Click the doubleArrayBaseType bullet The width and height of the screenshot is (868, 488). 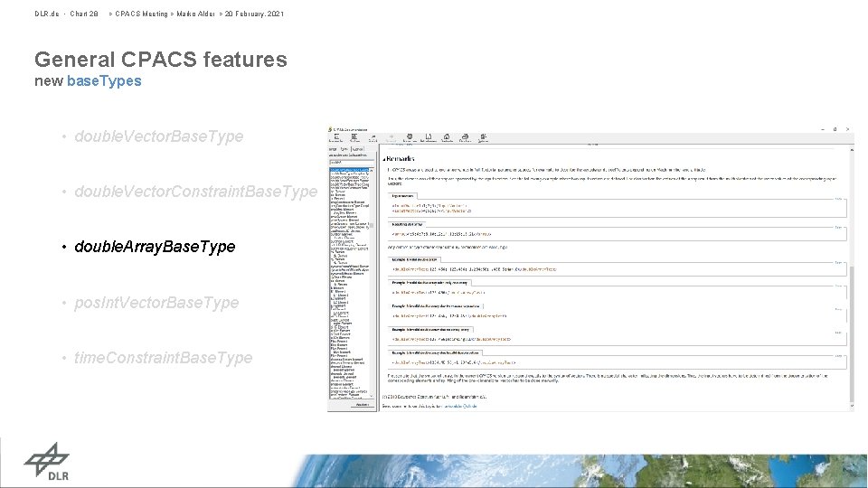(x=155, y=247)
